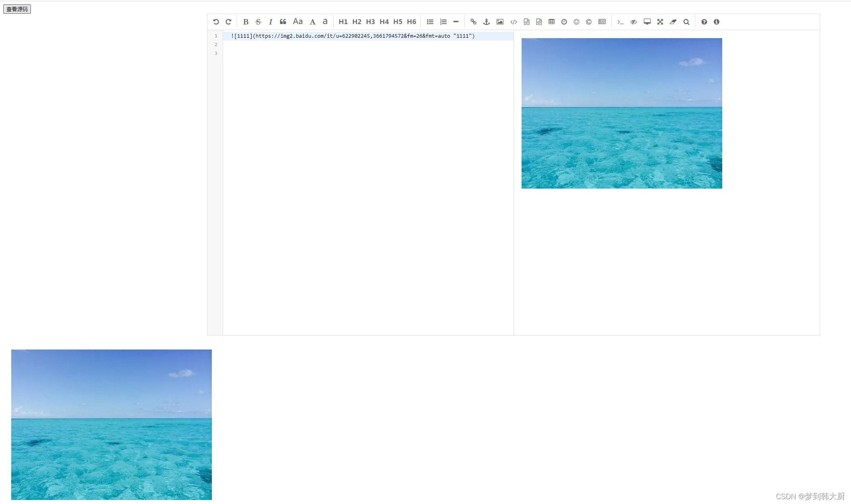
Task: Click the undo arrow icon
Action: coord(216,22)
